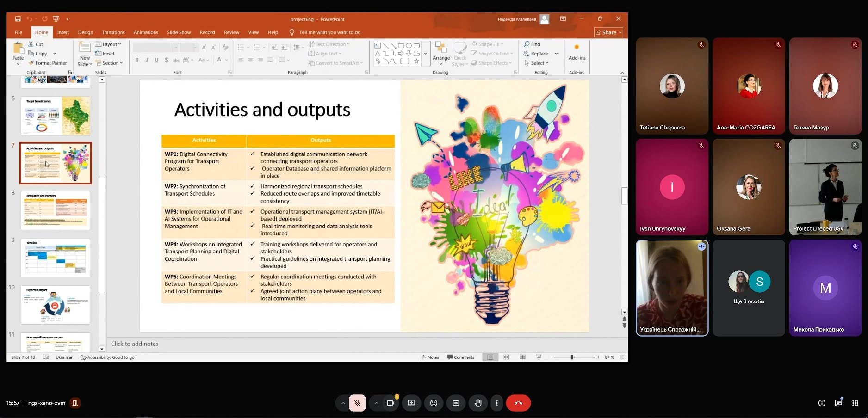This screenshot has height=418, width=868.
Task: Leave the call with the red hang-up button
Action: [518, 403]
